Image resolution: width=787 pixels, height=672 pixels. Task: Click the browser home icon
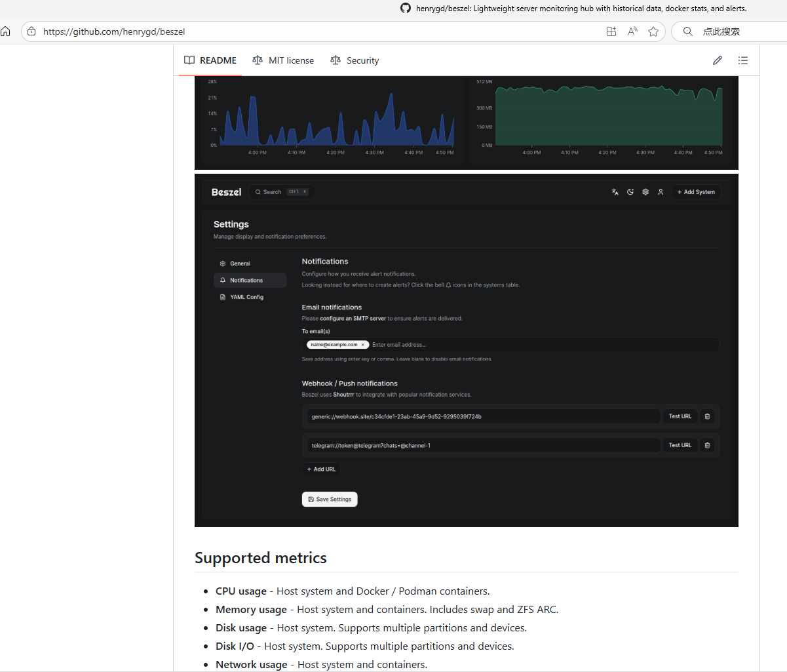tap(6, 31)
